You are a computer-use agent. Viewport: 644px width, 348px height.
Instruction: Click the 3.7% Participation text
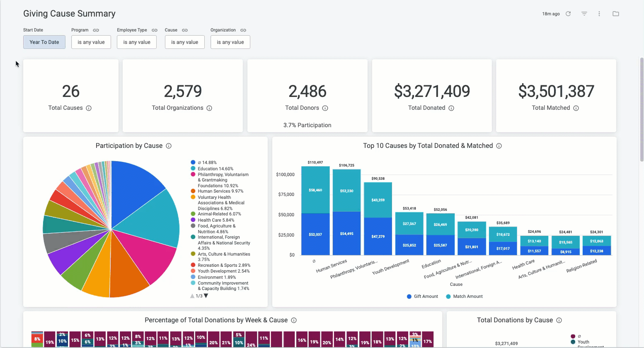click(x=307, y=125)
